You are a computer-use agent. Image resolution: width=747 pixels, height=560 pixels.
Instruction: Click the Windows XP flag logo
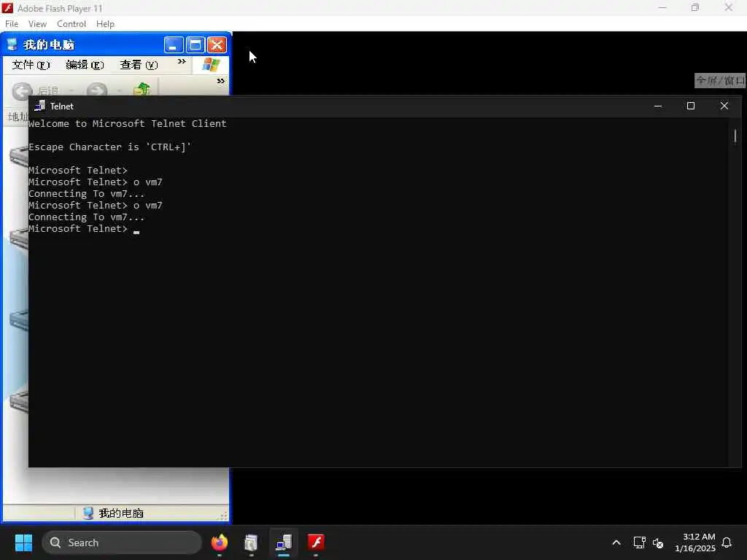tap(210, 65)
